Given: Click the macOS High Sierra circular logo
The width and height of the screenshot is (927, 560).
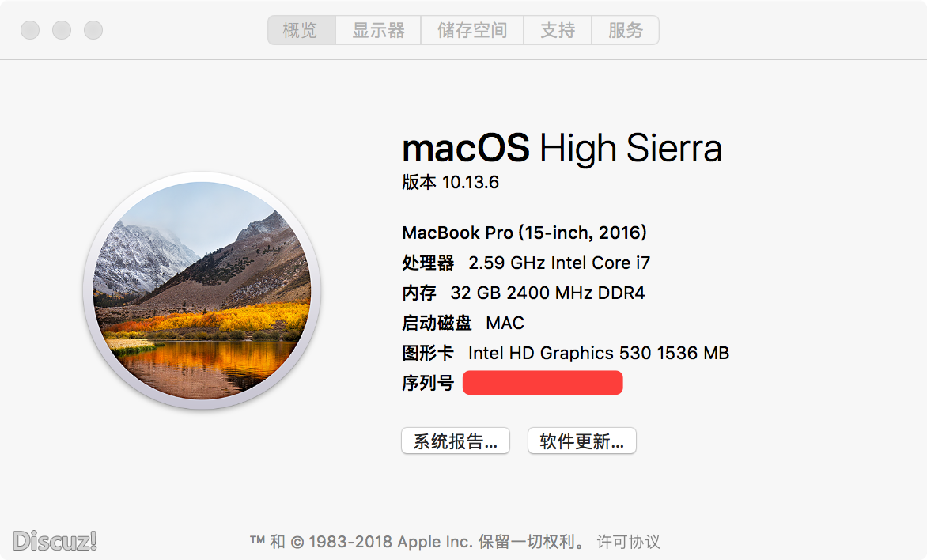Looking at the screenshot, I should click(202, 290).
